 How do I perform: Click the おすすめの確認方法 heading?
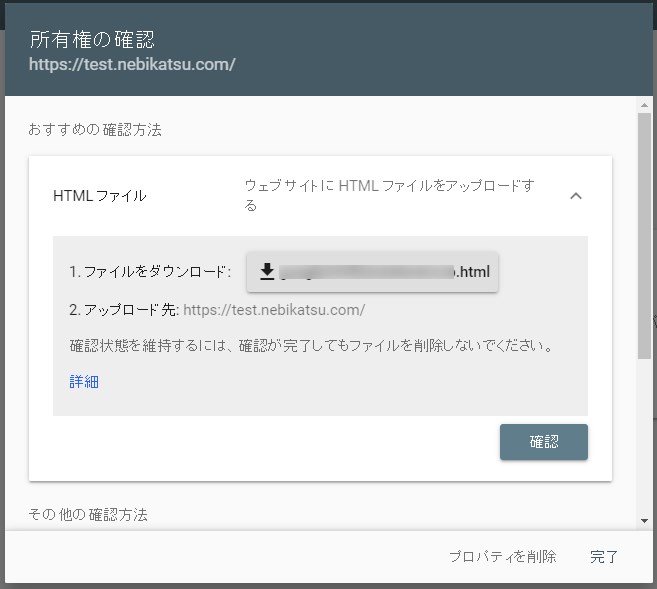pyautogui.click(x=95, y=130)
